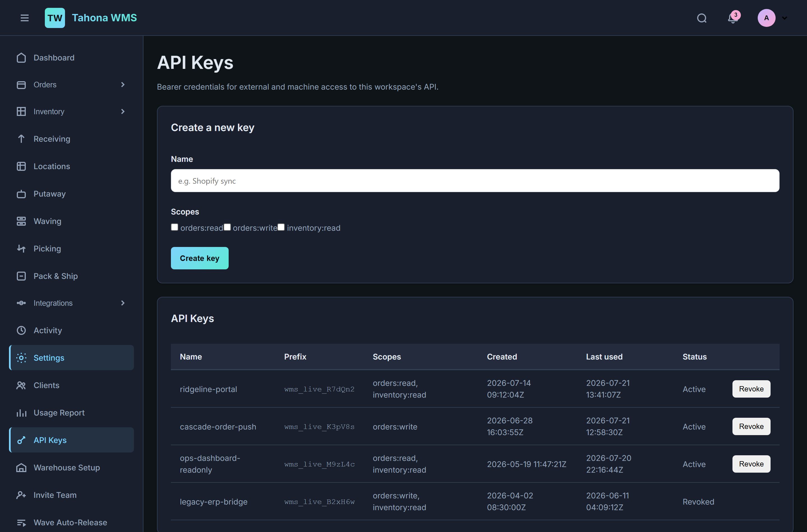
Task: Click the Tahona WMS title link
Action: pos(104,18)
